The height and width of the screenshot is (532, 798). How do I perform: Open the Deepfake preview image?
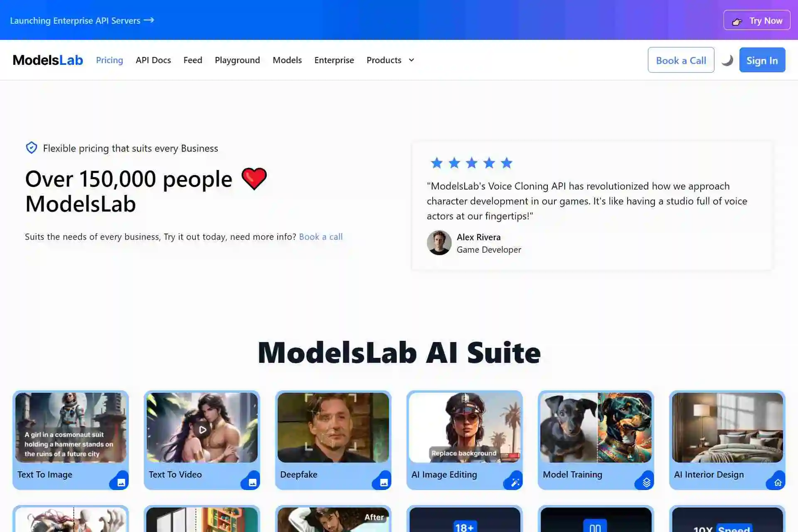333,428
